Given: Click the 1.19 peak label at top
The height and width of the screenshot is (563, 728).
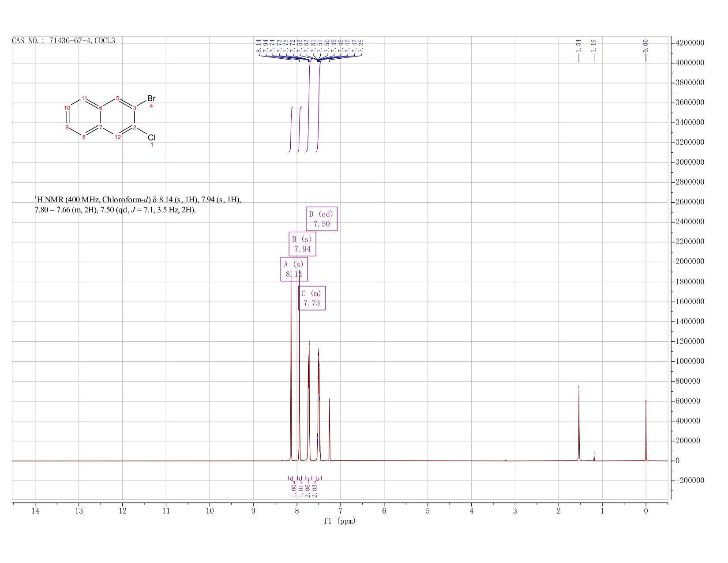Looking at the screenshot, I should point(594,45).
